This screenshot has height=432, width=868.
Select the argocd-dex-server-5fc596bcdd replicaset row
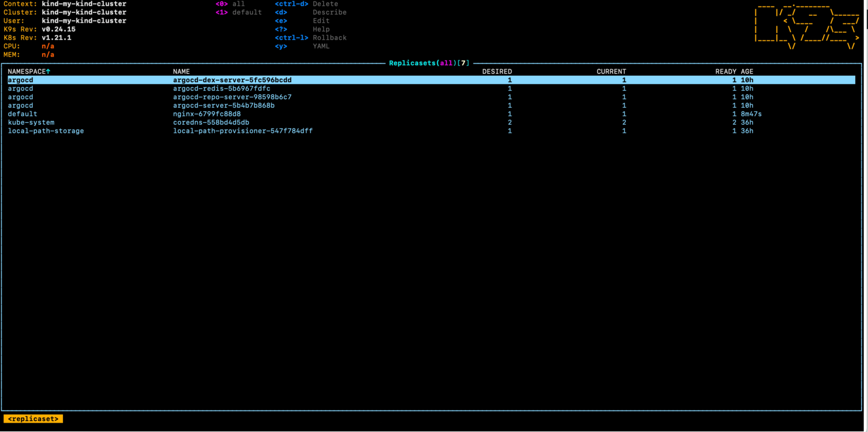click(431, 80)
